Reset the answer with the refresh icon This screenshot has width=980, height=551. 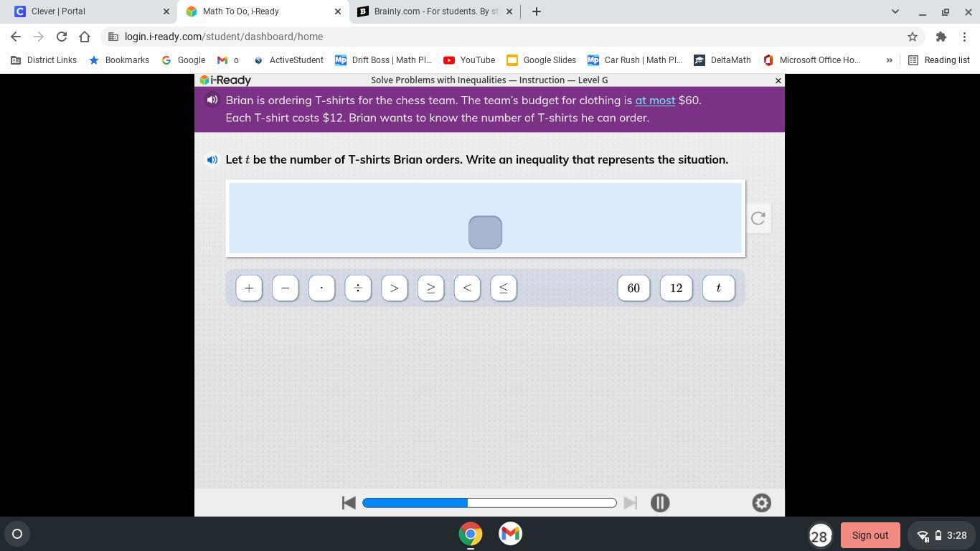(x=758, y=218)
